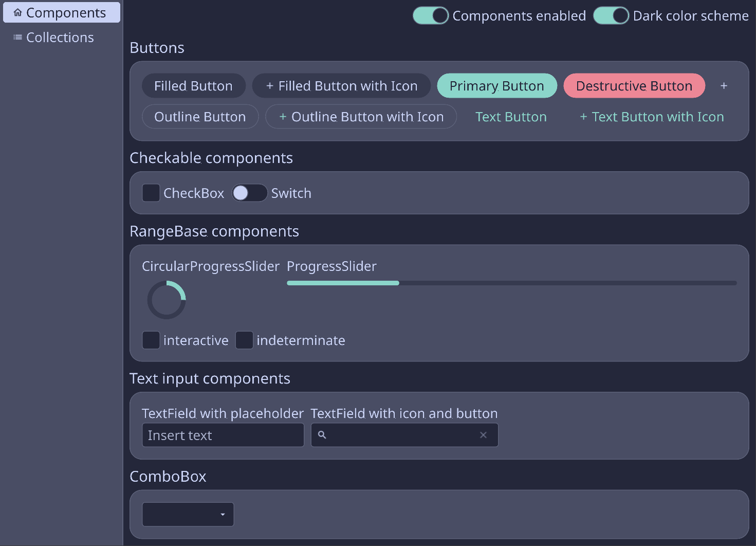Click the Text Button with Icon
The height and width of the screenshot is (546, 756).
coord(652,117)
